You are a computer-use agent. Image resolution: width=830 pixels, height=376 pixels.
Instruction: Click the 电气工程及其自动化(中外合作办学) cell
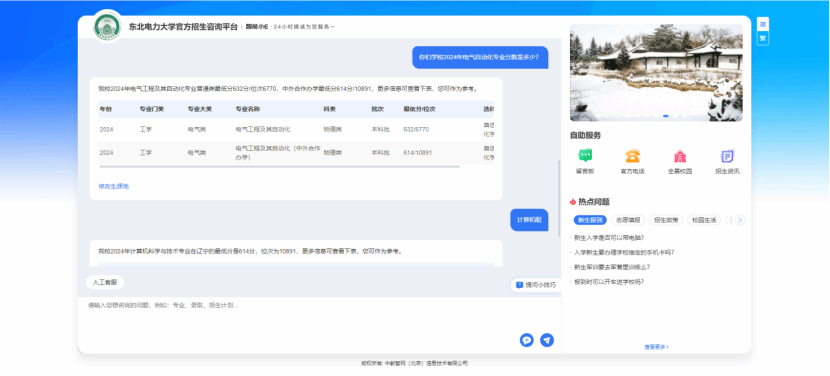(278, 153)
